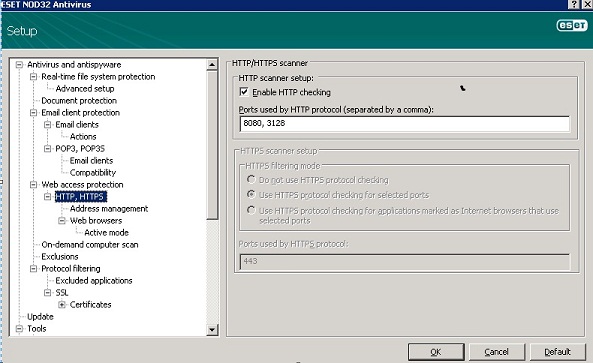Viewport: 593px width, 363px height.
Task: Collapse the Antivirus and antispyware node
Action: [x=19, y=65]
